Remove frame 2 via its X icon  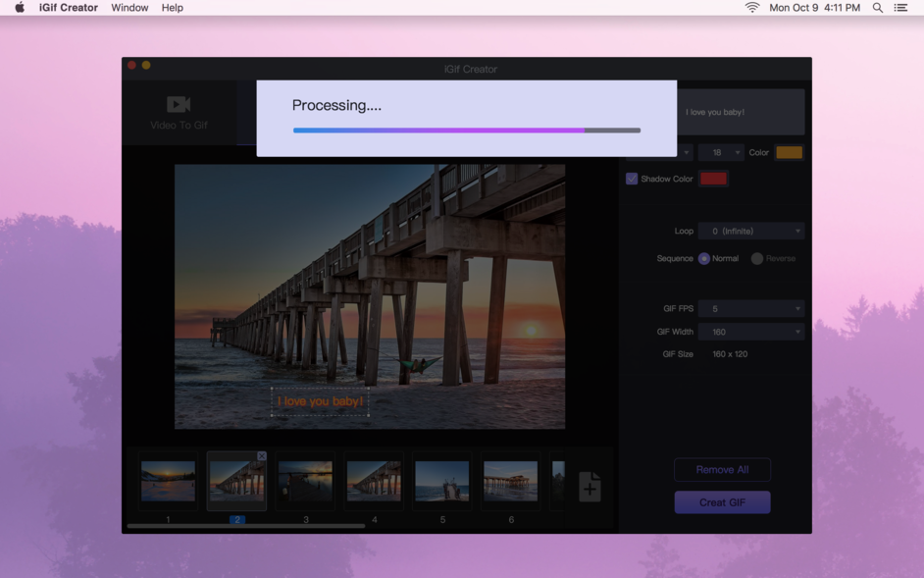click(x=260, y=455)
